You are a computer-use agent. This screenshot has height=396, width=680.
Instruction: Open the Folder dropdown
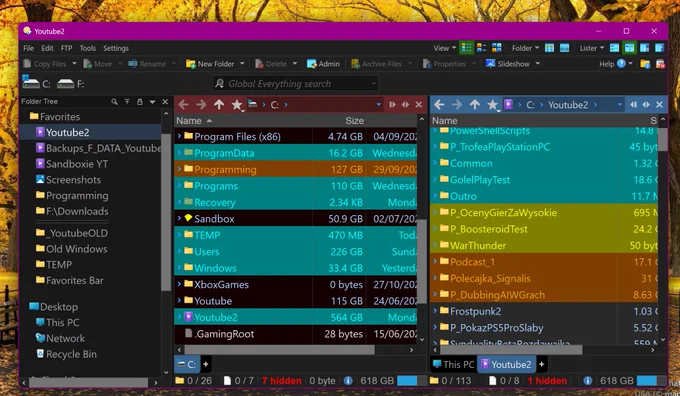point(525,48)
